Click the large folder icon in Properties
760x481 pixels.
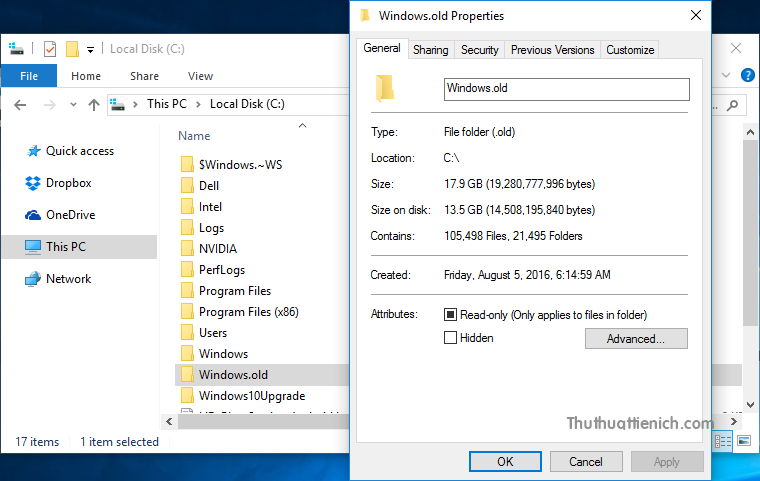pos(385,88)
